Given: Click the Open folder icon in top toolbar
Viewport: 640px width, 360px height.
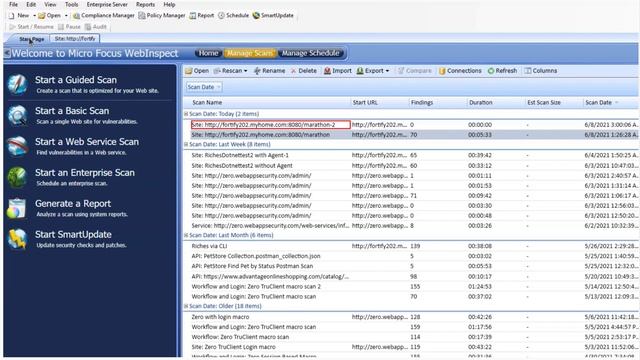Looking at the screenshot, I should pos(42,16).
